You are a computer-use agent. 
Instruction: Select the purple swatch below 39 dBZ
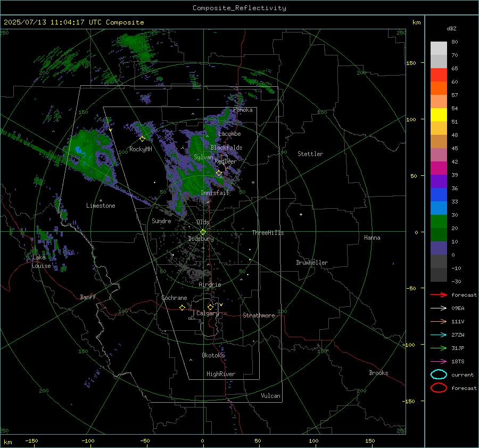[439, 181]
